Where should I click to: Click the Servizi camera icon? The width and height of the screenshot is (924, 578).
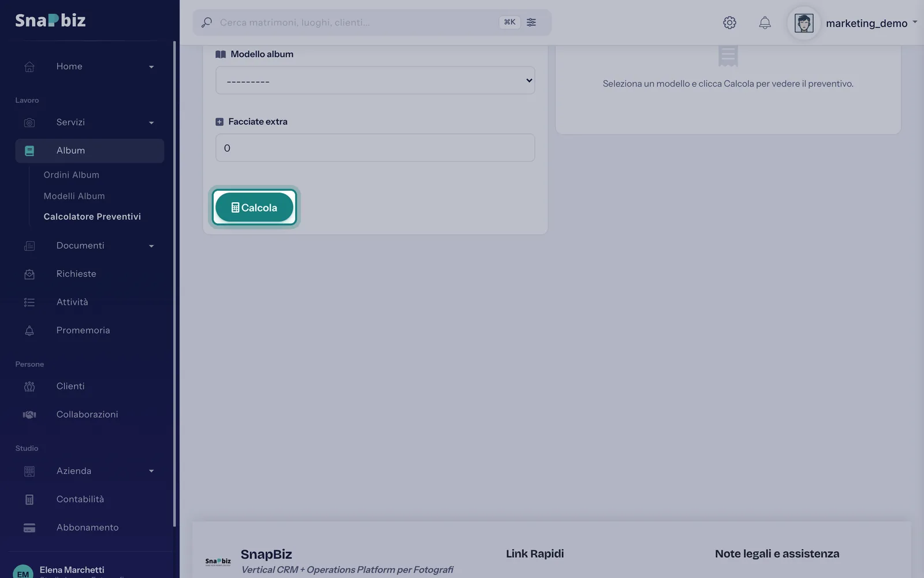coord(29,123)
